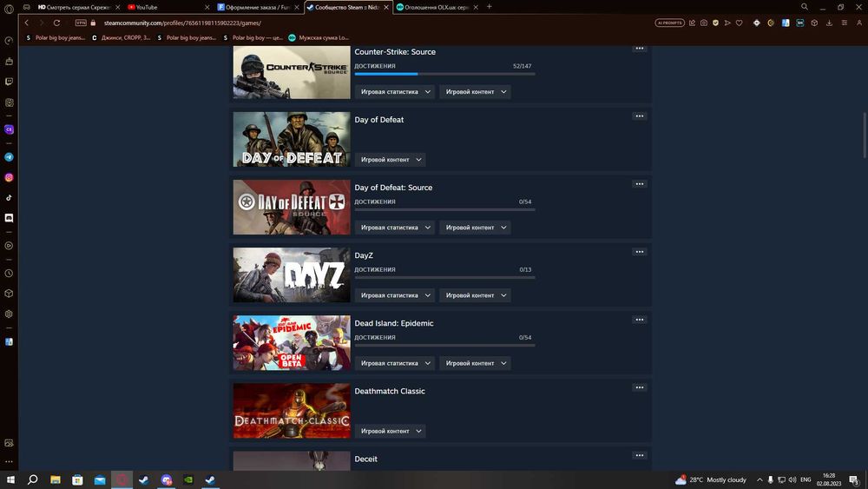The width and height of the screenshot is (868, 489).
Task: Open Easy Setup menu icon
Action: click(x=845, y=23)
